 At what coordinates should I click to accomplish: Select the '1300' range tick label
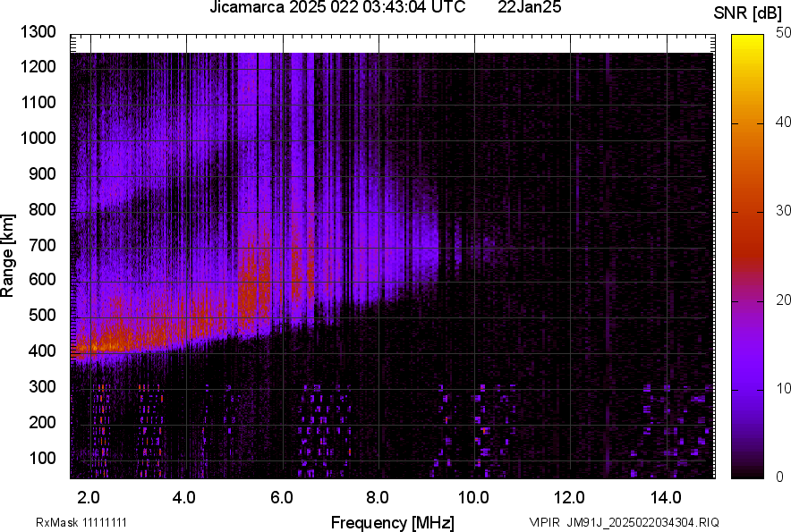(x=37, y=32)
